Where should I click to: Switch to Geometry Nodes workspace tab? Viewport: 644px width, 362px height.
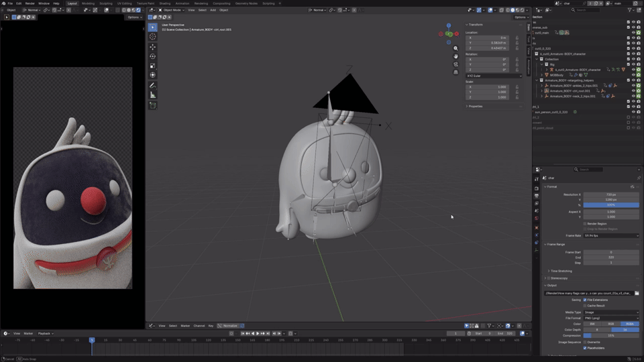pyautogui.click(x=246, y=3)
